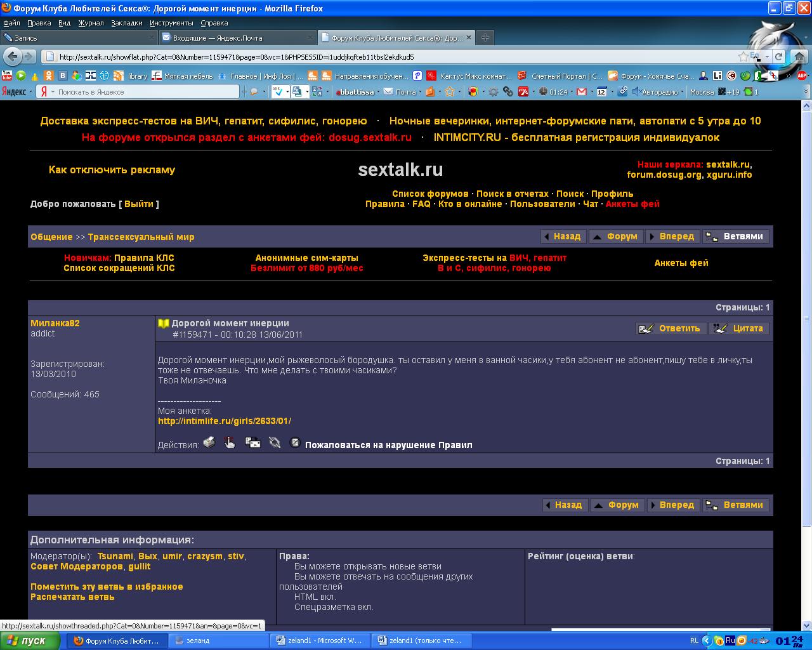
Task: Expand the Yandex logo menu dropdown
Action: click(30, 92)
